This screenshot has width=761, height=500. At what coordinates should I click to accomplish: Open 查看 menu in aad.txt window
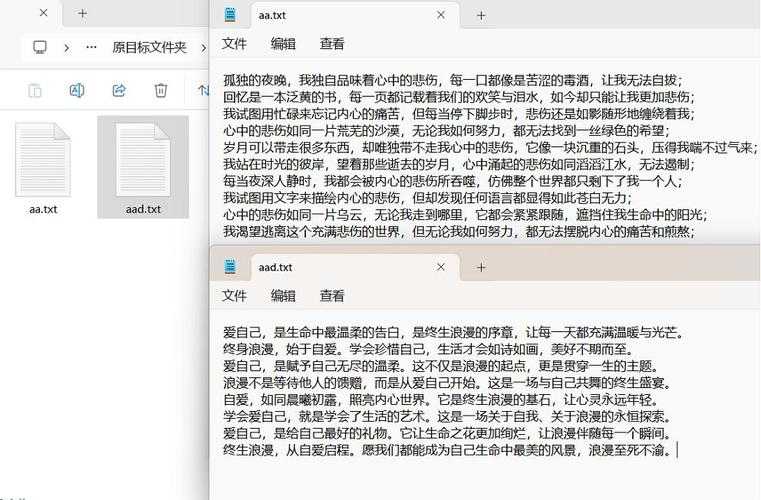pyautogui.click(x=332, y=296)
